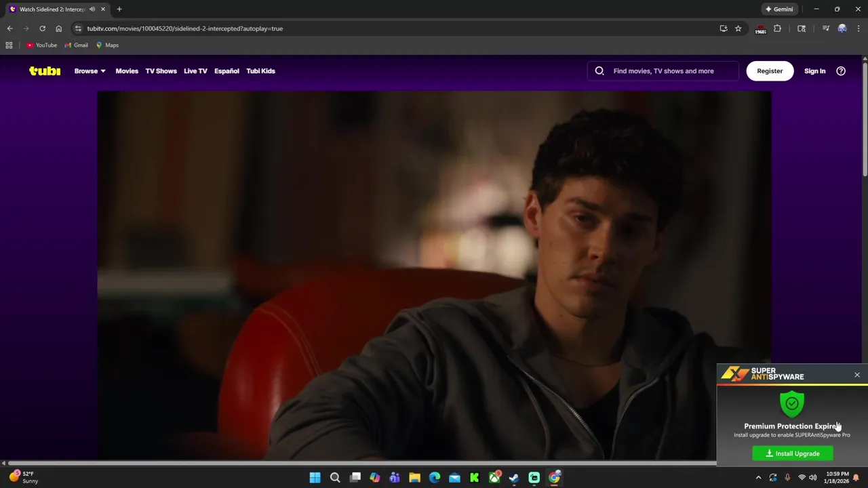Close the Sidelined 2 tab

click(103, 9)
